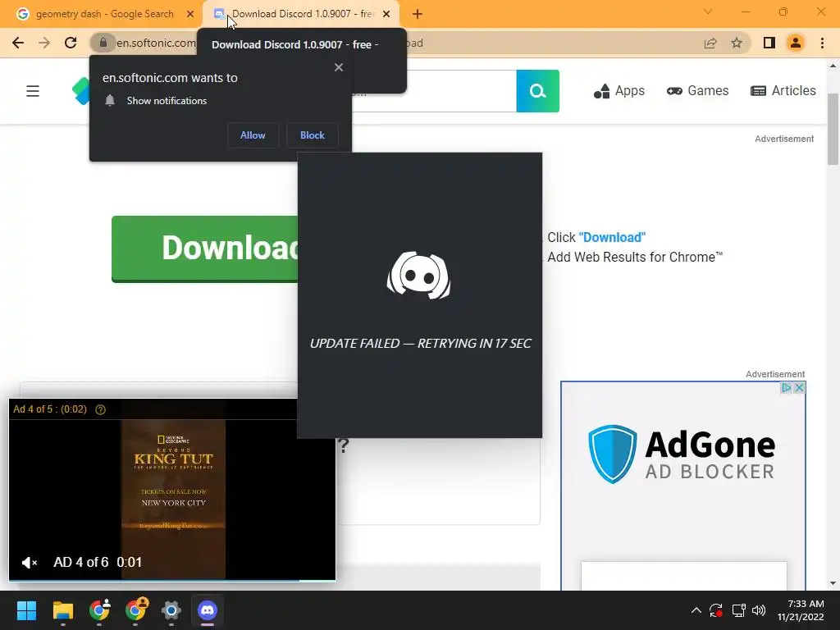Click the forward navigation arrow
840x630 pixels.
44,43
